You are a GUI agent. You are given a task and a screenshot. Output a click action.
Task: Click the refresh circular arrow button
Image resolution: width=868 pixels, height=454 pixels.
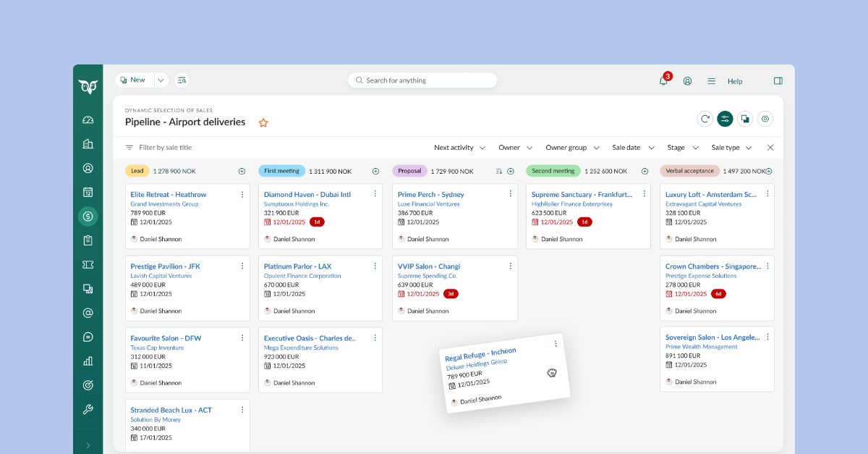705,119
